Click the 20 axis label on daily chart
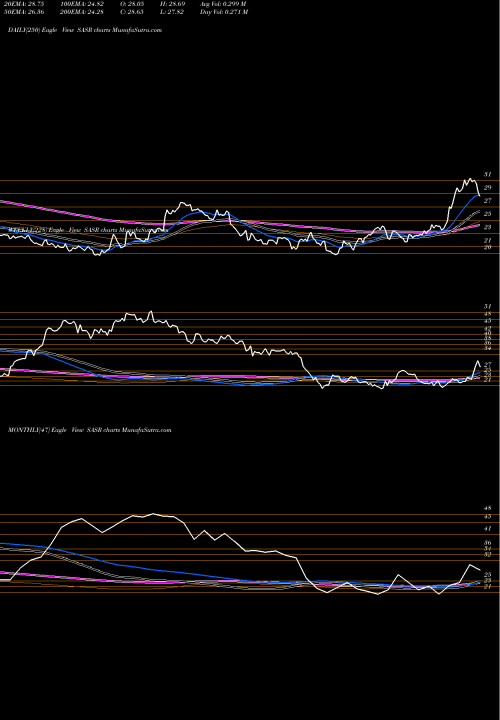500x720 pixels. coord(487,247)
